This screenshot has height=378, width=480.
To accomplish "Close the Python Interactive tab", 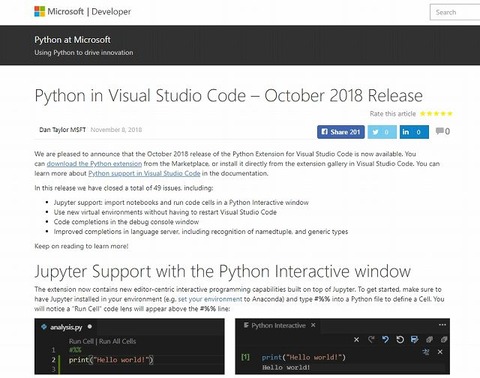I will pyautogui.click(x=313, y=325).
